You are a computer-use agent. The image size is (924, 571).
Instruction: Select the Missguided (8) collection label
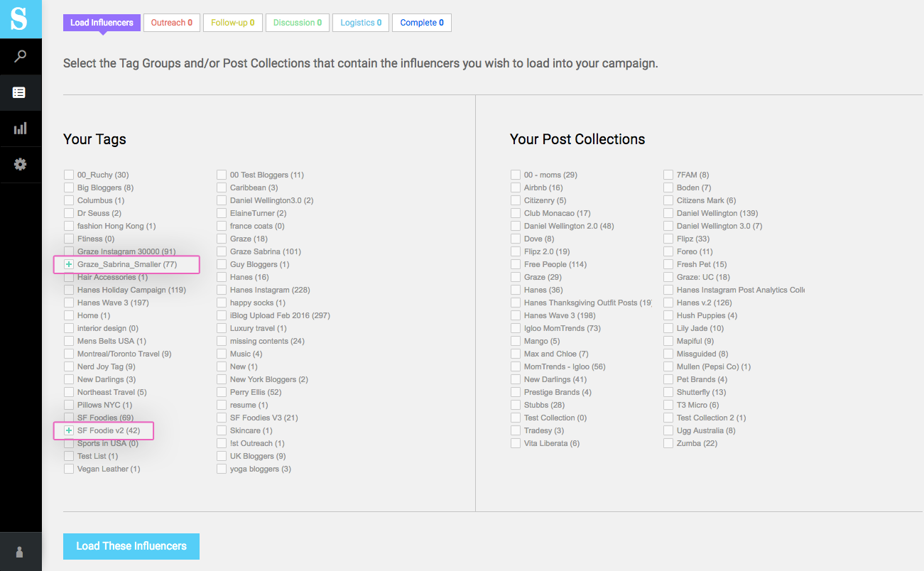click(702, 354)
